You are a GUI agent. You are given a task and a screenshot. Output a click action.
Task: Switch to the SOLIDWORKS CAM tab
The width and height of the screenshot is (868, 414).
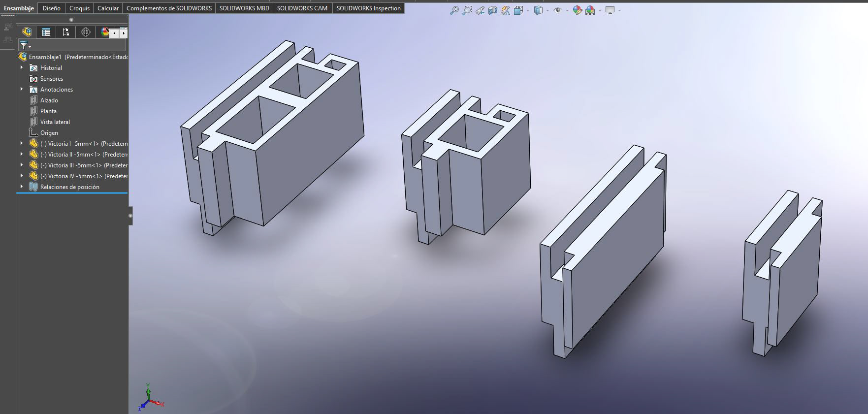click(x=302, y=8)
